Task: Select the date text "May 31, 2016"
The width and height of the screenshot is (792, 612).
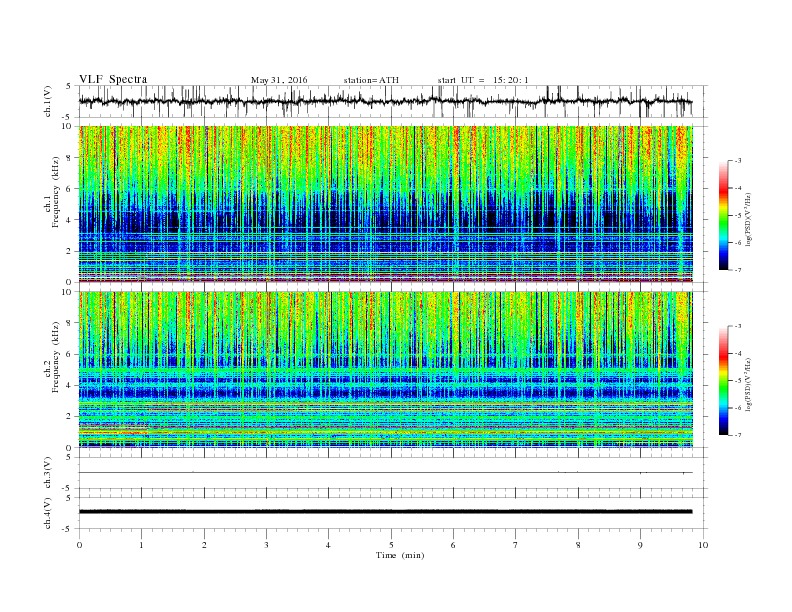Action: pos(279,80)
